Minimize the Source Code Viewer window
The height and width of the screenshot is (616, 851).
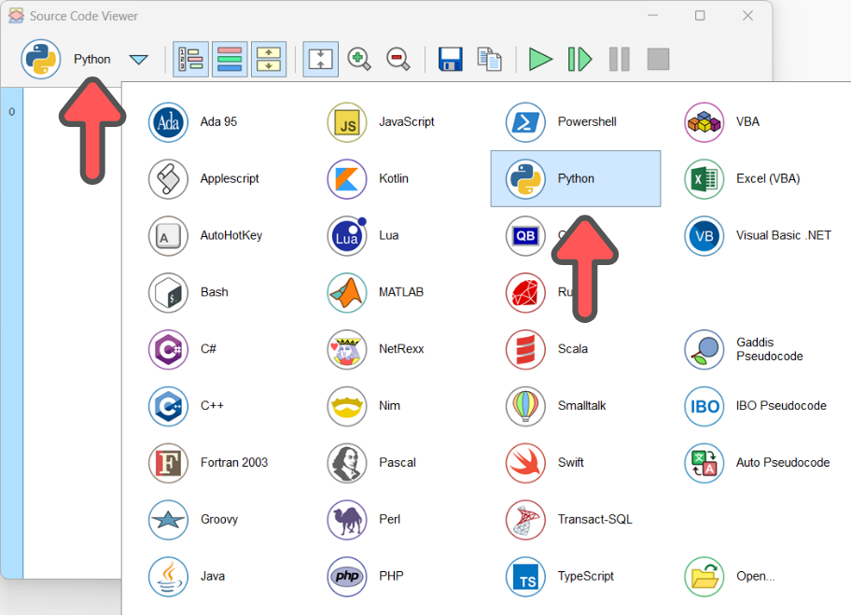652,16
